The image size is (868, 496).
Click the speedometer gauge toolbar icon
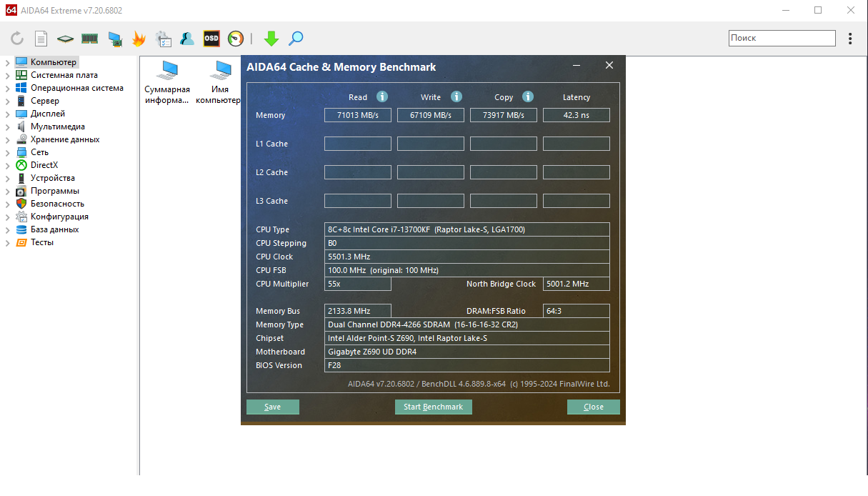[x=236, y=39]
